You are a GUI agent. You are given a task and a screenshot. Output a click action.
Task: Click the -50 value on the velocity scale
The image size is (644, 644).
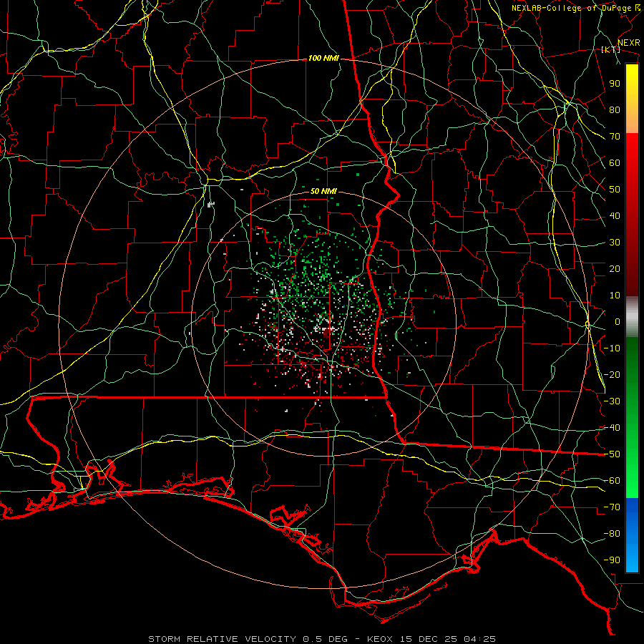tap(612, 454)
